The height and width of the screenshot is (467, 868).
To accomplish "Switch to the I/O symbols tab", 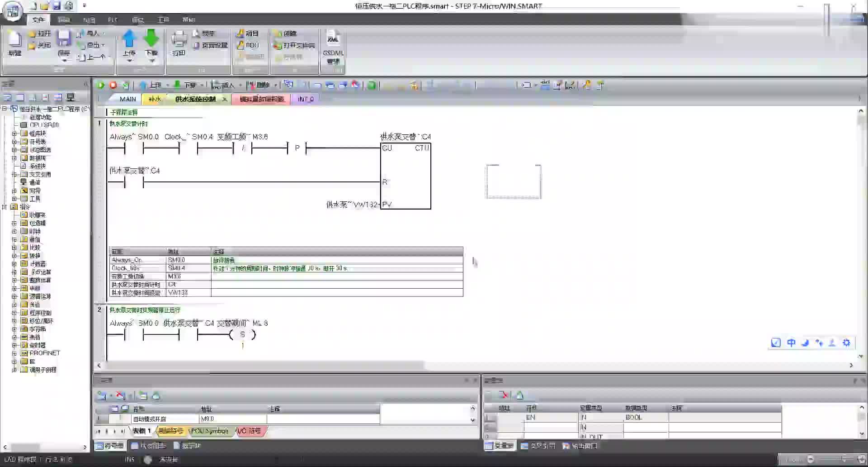I will tap(249, 431).
